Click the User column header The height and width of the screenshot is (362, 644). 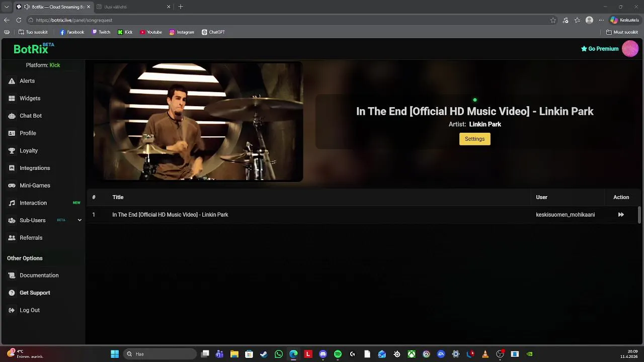[x=541, y=197]
